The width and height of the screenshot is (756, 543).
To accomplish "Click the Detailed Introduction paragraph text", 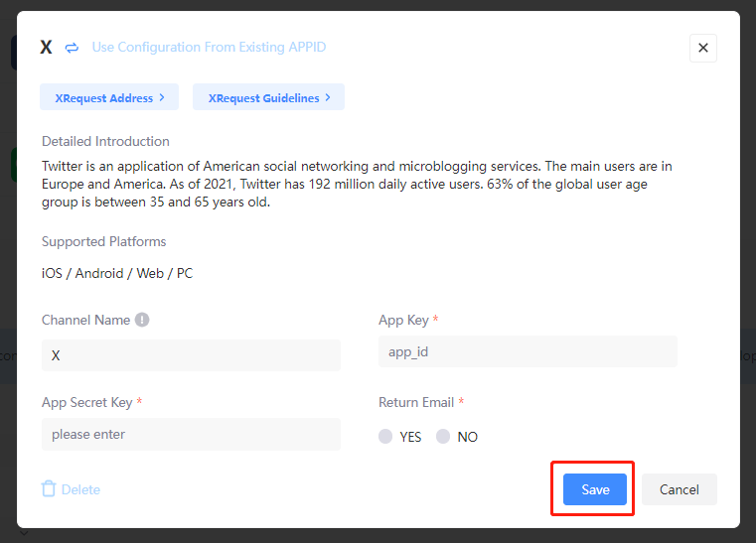I will [358, 184].
